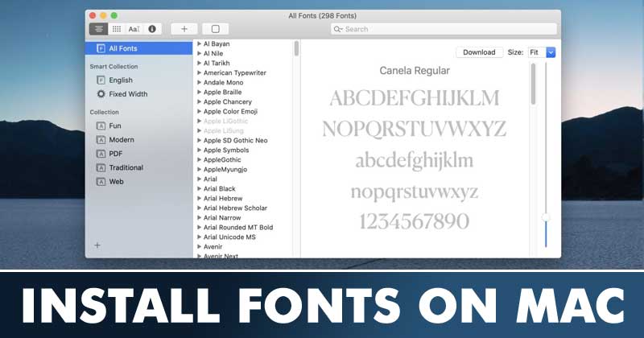This screenshot has height=338, width=644.
Task: Add a new collection in sidebar
Action: click(97, 245)
